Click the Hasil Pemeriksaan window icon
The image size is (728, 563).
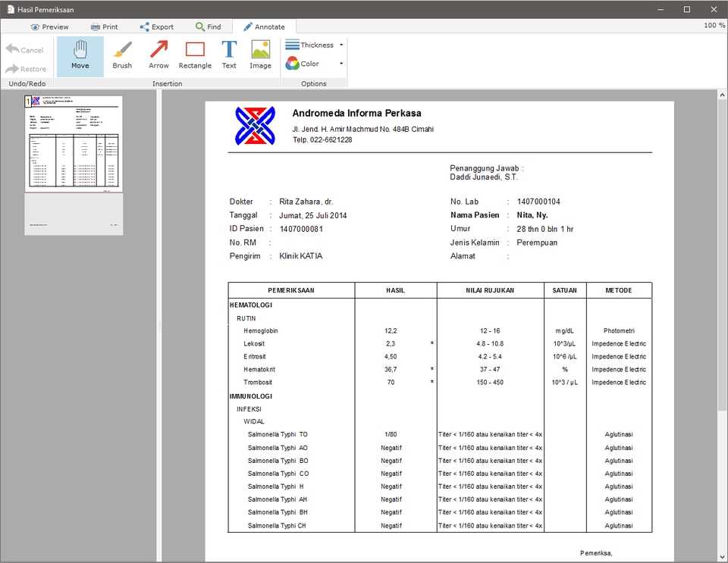coord(10,9)
